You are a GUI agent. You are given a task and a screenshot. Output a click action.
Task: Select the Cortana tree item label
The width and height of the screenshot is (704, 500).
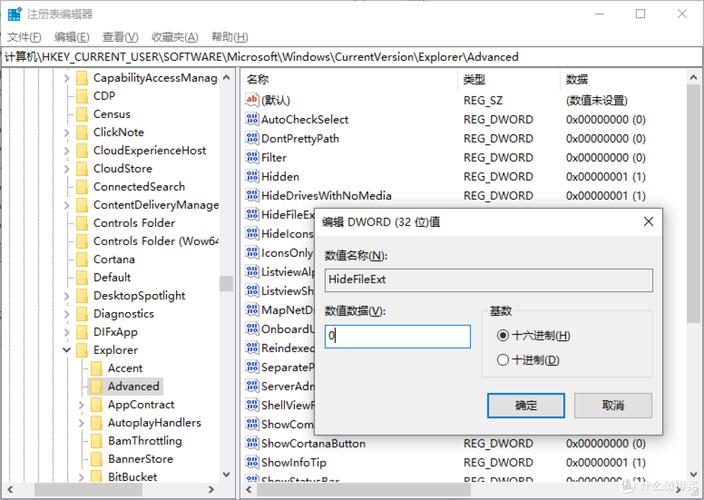pyautogui.click(x=114, y=259)
